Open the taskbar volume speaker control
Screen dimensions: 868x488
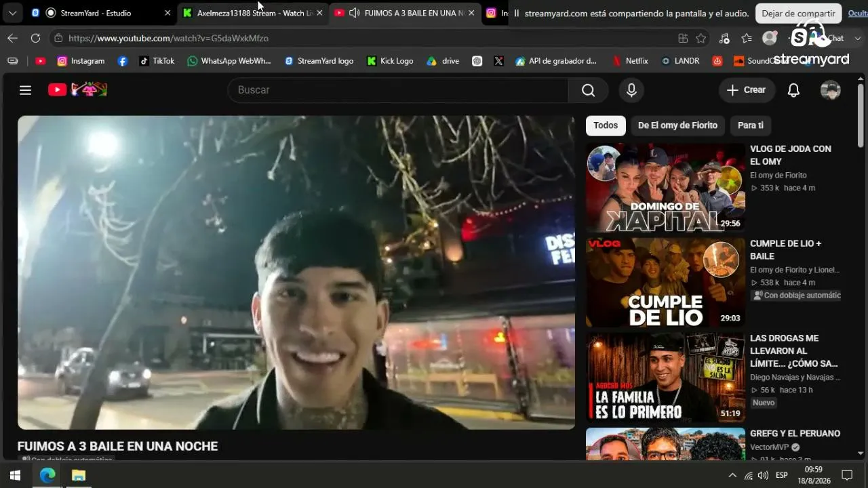coord(763,475)
